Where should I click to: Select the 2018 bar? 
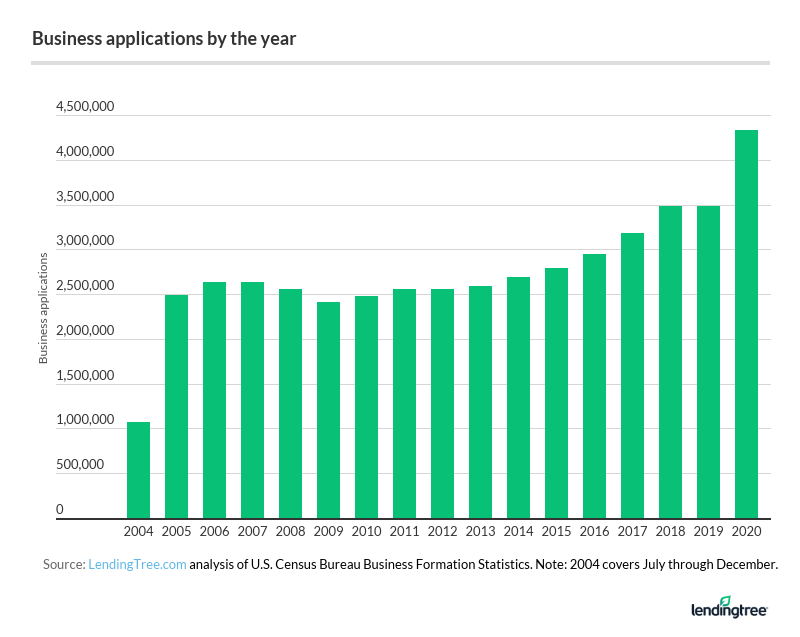click(x=670, y=362)
